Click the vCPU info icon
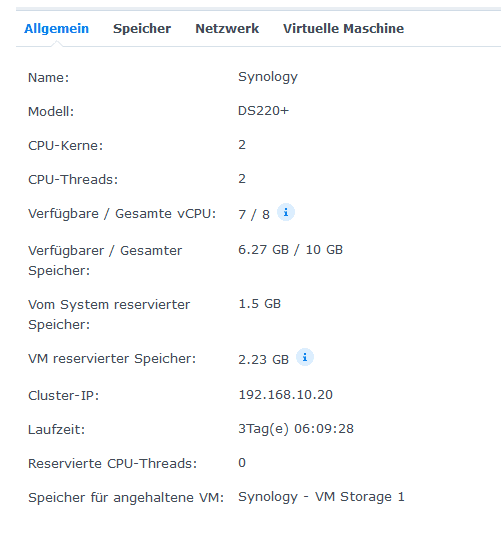 [x=286, y=212]
